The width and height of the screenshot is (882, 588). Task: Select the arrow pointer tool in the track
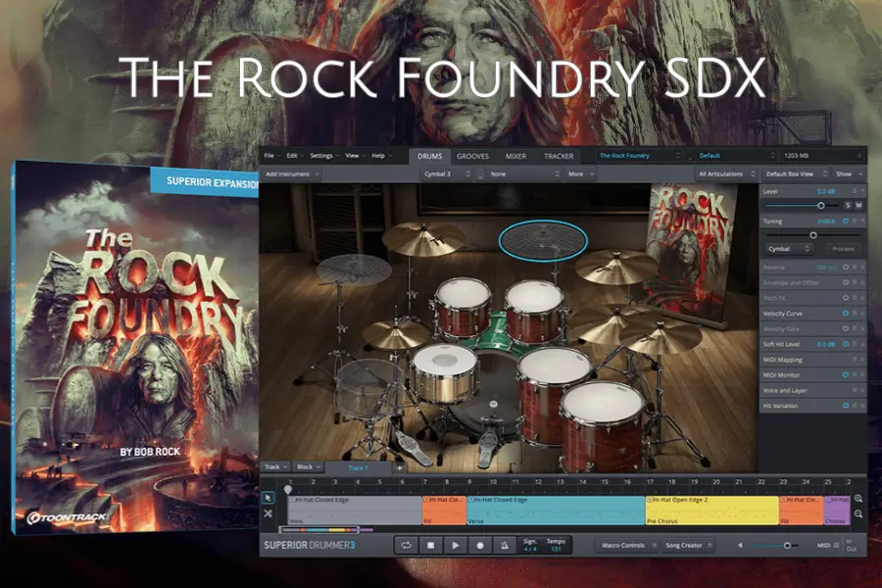[x=268, y=498]
